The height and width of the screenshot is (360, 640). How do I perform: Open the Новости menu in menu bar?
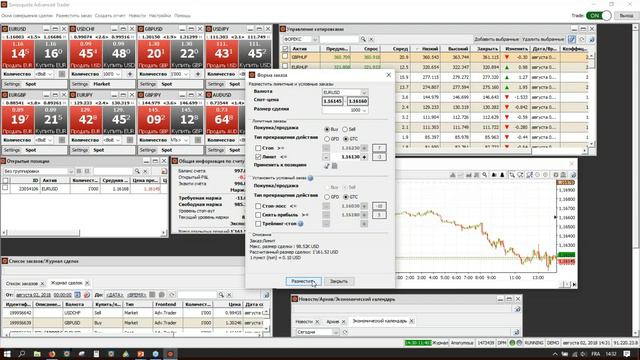[x=137, y=16]
